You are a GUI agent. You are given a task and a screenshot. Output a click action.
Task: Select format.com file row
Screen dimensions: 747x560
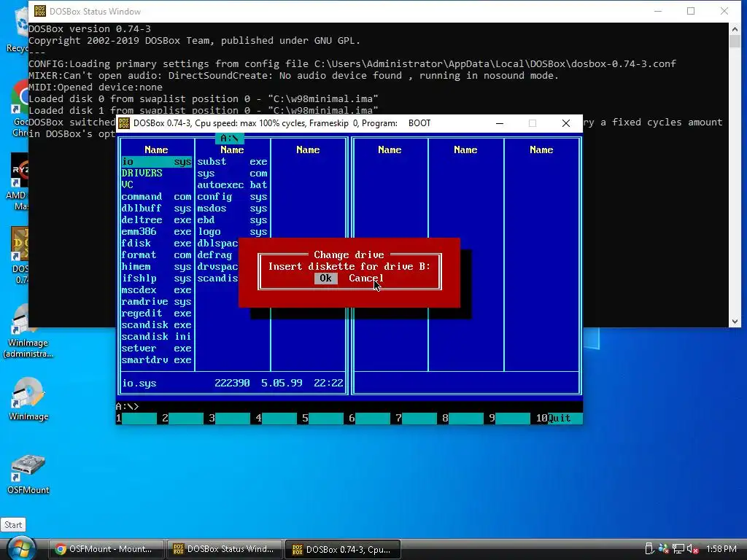pos(156,254)
